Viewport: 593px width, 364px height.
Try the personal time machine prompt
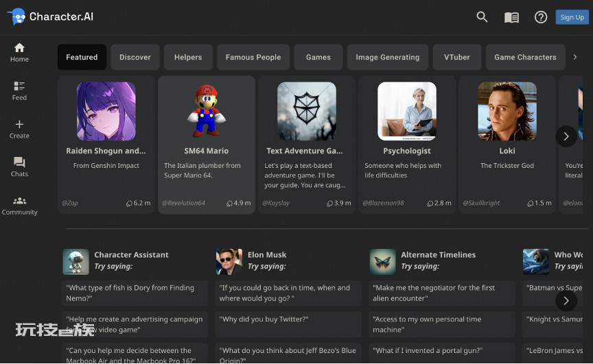point(442,324)
